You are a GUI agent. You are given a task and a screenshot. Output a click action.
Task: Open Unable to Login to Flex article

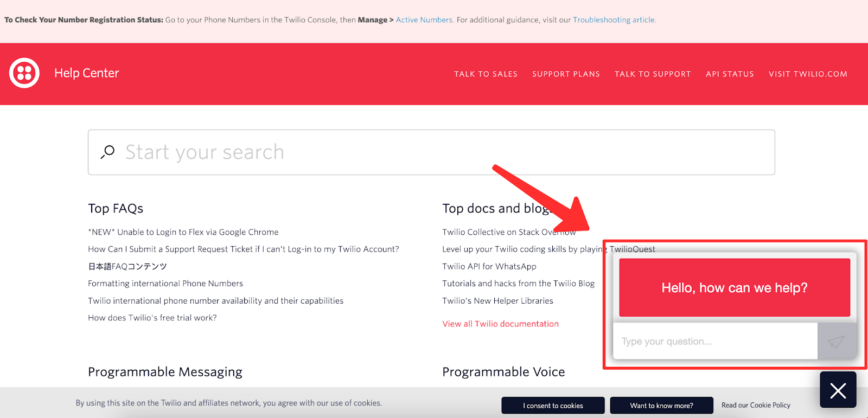(183, 232)
